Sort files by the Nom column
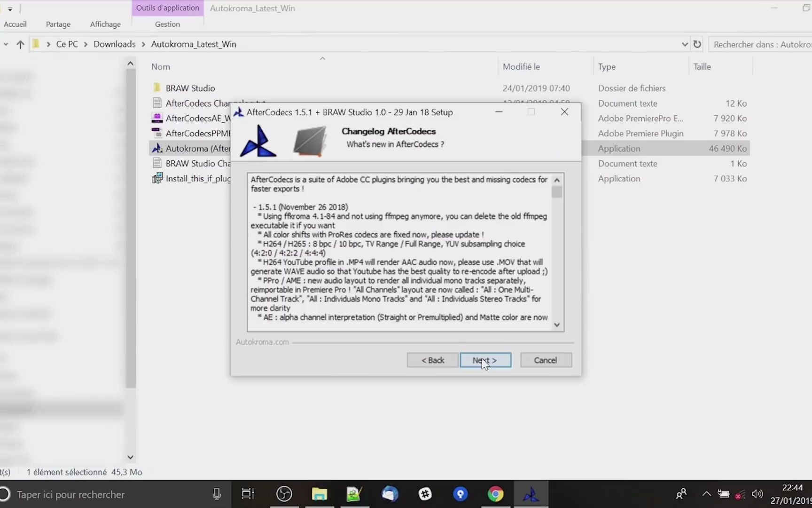The width and height of the screenshot is (812, 508). (x=161, y=67)
